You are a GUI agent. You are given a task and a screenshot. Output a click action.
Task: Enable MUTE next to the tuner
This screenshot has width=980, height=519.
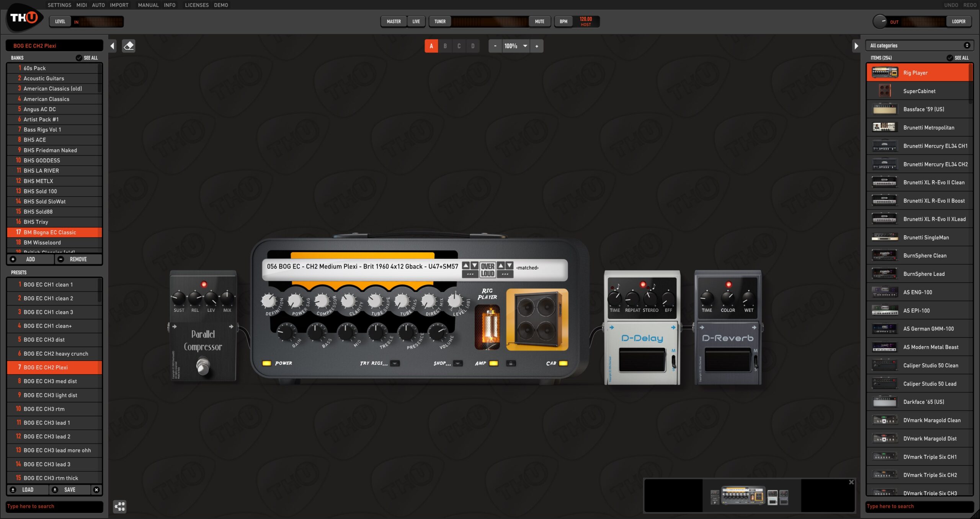[x=539, y=21]
